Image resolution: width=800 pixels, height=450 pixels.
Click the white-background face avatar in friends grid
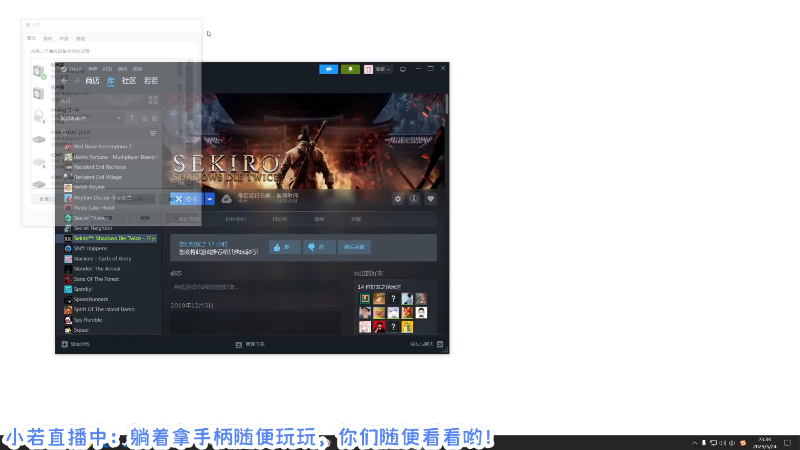click(421, 312)
